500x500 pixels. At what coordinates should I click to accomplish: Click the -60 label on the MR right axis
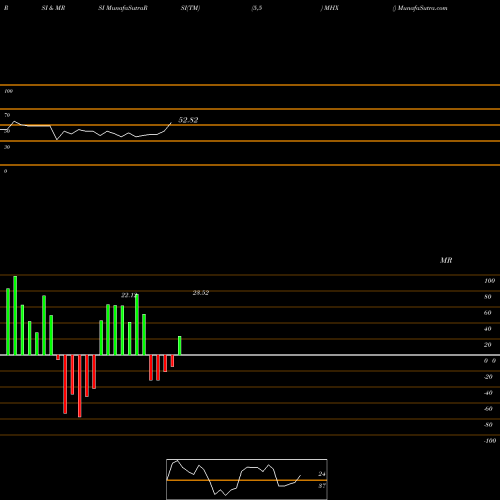pos(488,409)
